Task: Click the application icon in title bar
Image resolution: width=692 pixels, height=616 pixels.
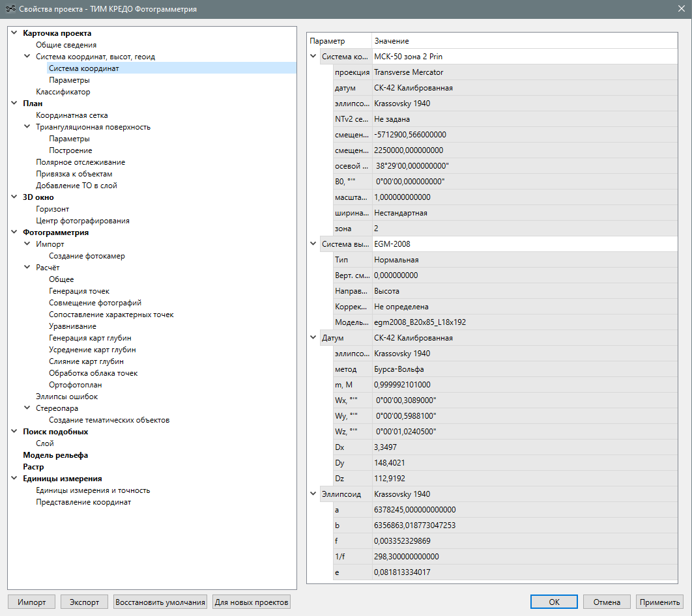Action: 10,9
